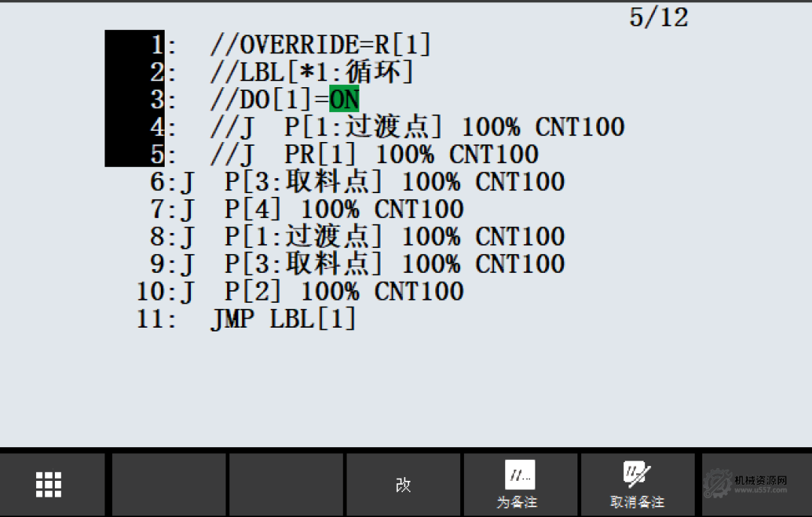The width and height of the screenshot is (812, 517).
Task: Click the 机械资源网 gear logo
Action: [x=717, y=485]
